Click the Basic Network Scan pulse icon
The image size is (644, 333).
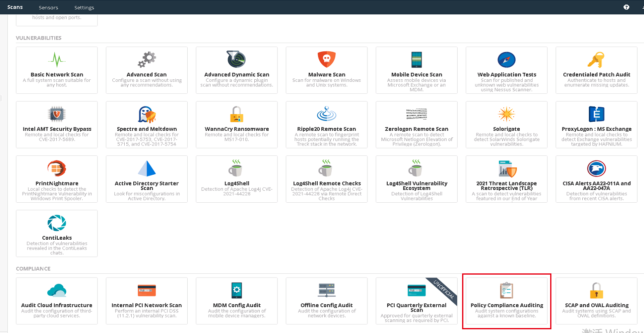click(57, 60)
